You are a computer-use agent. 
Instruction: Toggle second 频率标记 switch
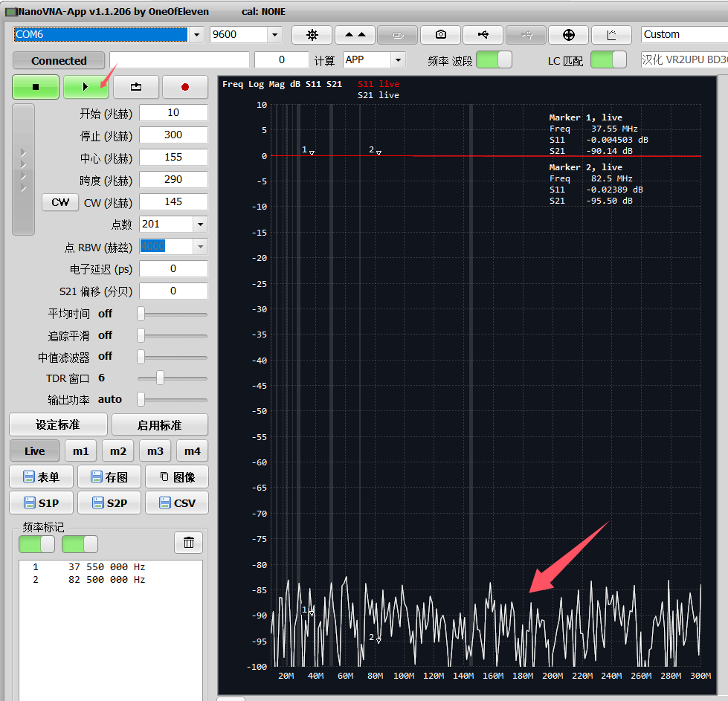[x=80, y=544]
